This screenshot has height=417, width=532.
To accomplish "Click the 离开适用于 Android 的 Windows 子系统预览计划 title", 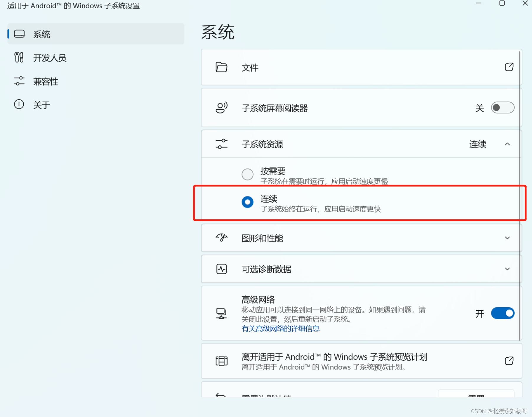I will (x=334, y=357).
